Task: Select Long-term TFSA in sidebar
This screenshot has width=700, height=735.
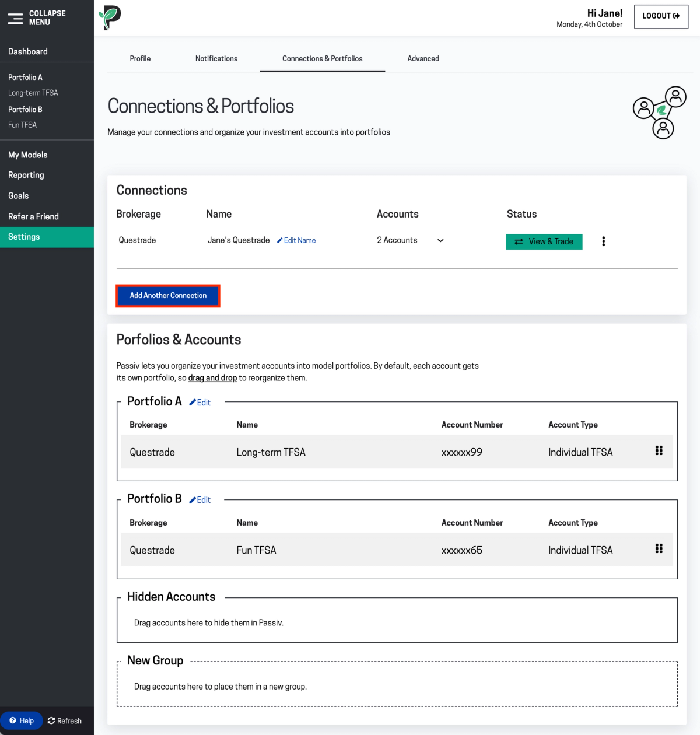Action: pos(33,93)
